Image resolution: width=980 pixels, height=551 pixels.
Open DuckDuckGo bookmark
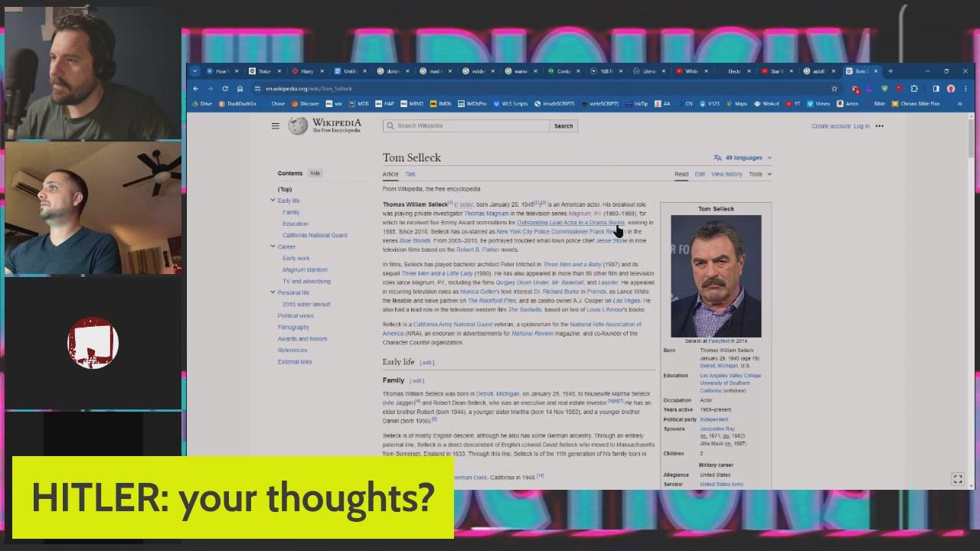237,104
